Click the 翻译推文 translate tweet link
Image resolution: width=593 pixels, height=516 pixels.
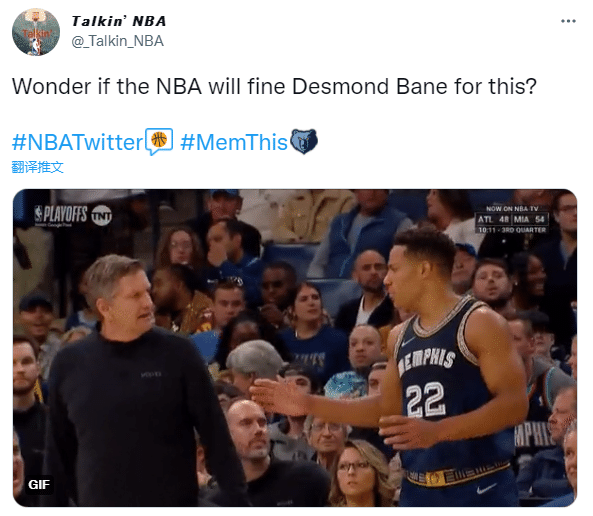(37, 167)
